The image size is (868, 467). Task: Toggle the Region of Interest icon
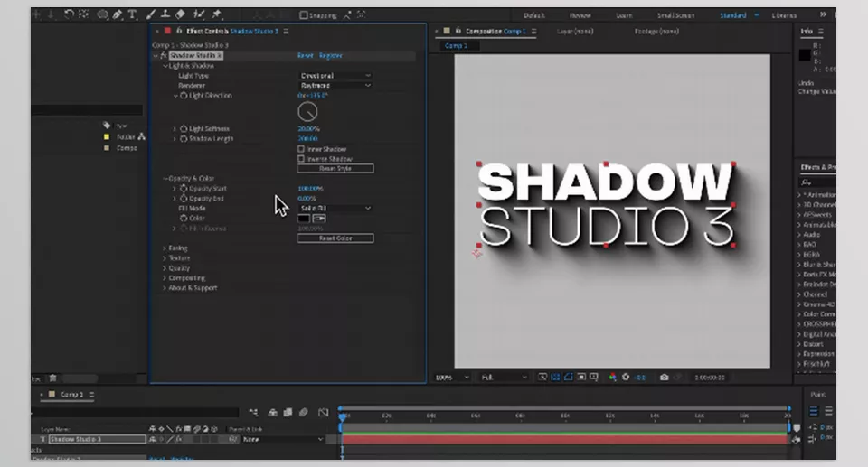(x=581, y=378)
